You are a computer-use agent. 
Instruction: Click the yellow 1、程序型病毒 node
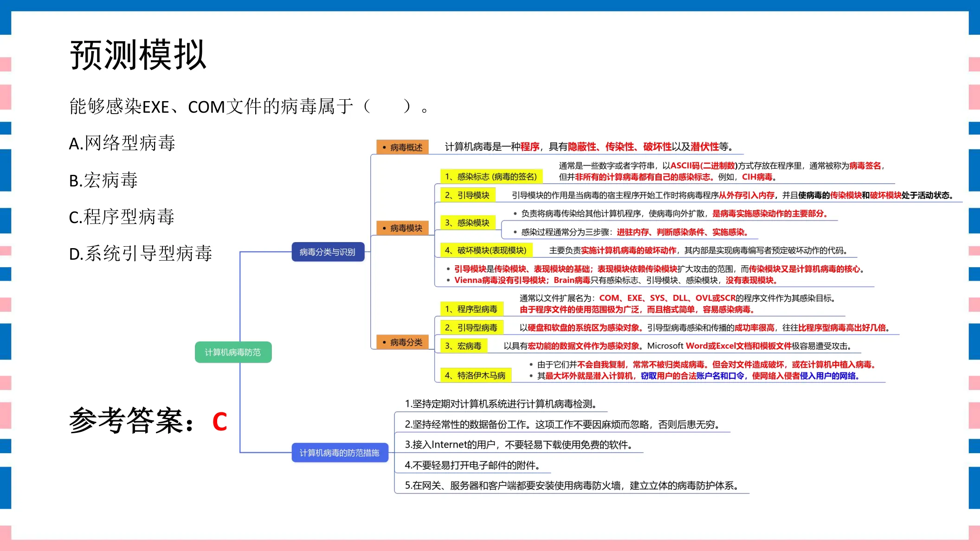click(471, 309)
